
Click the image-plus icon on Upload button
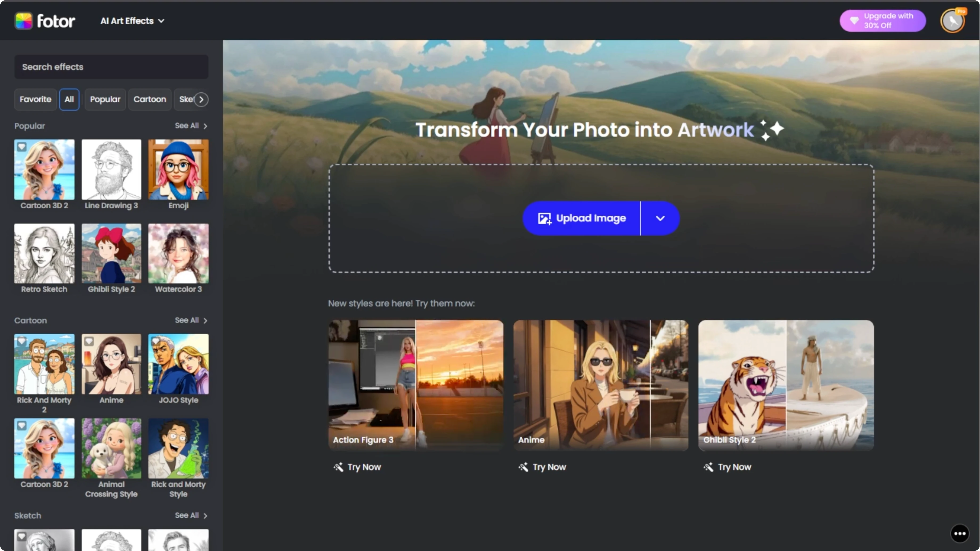click(x=544, y=218)
